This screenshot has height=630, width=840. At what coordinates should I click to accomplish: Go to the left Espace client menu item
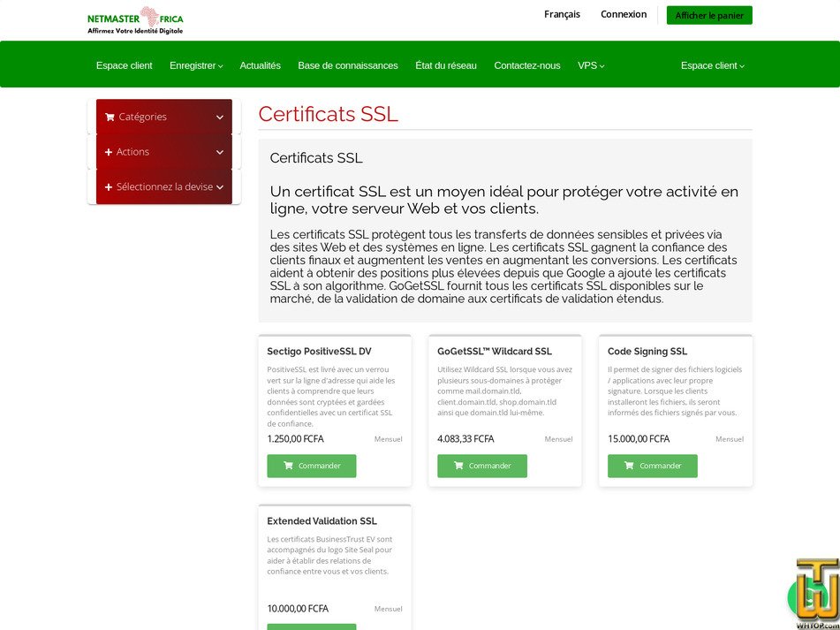[x=125, y=65]
